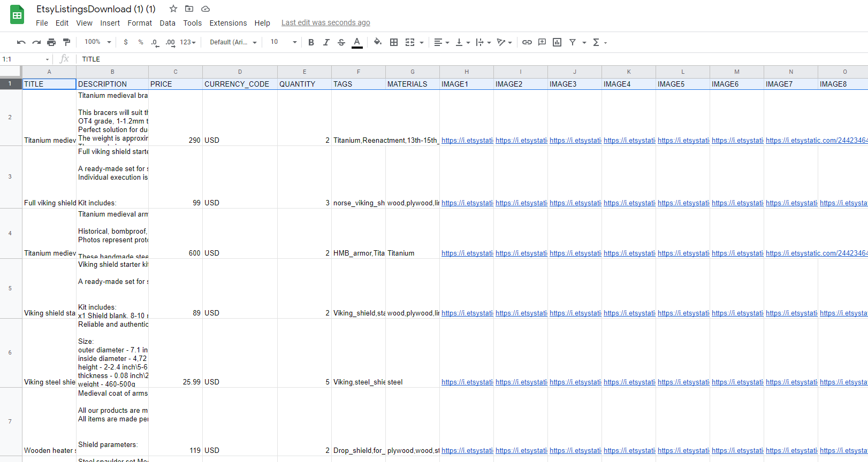Viewport: 868px width, 462px height.
Task: Select the QUANTITY header cell
Action: click(304, 84)
